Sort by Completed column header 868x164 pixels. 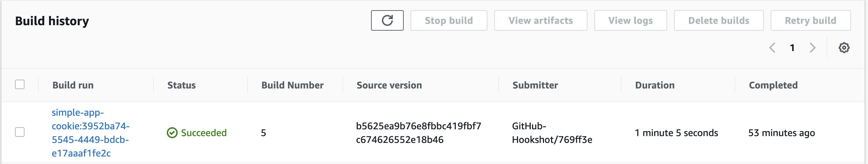[x=773, y=85]
